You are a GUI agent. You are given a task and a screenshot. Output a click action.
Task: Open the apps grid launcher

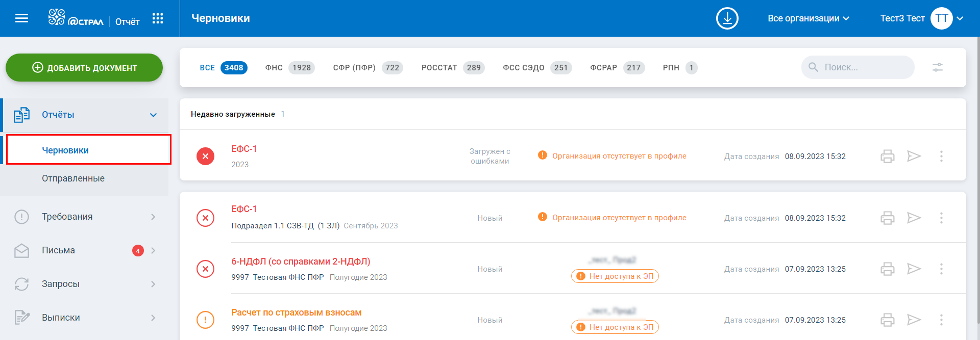(158, 19)
